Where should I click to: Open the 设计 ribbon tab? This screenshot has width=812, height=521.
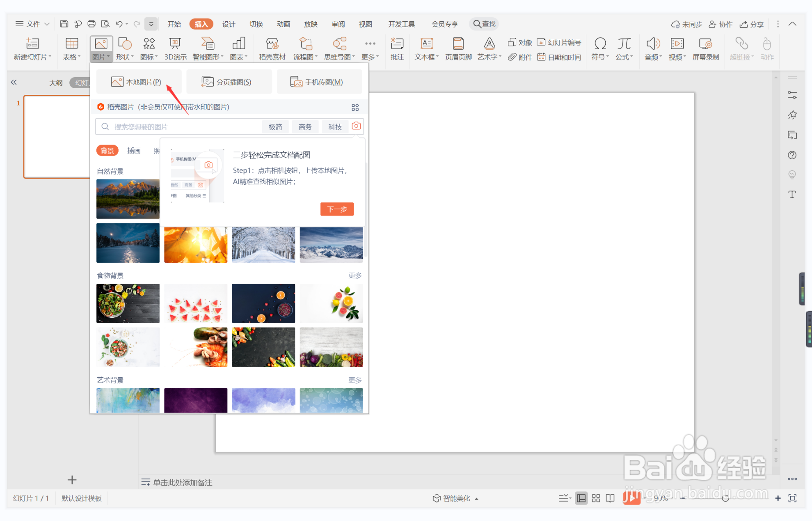click(229, 24)
